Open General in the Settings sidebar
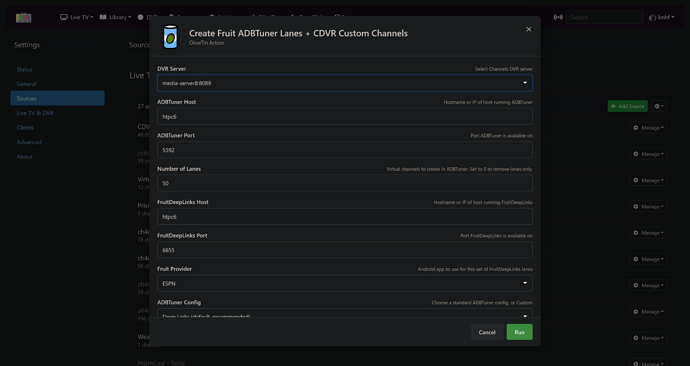 (x=26, y=84)
